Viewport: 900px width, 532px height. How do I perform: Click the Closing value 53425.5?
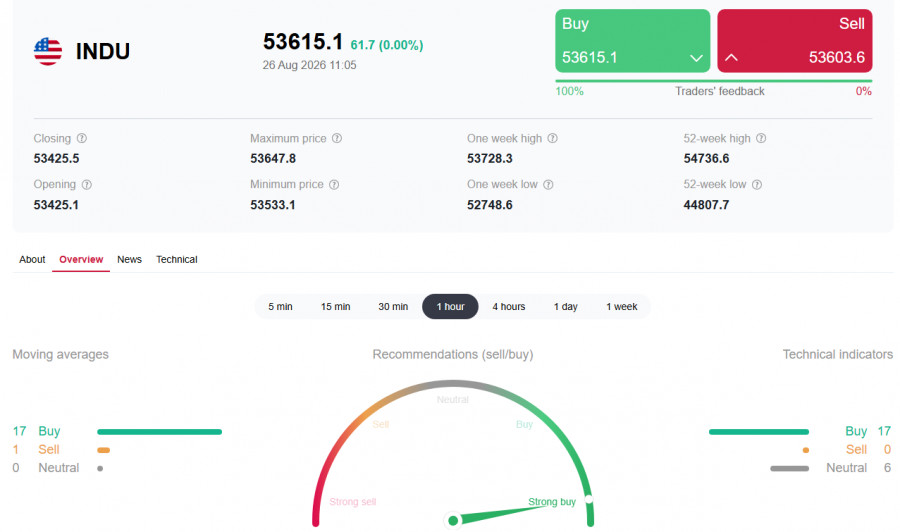[x=56, y=158]
